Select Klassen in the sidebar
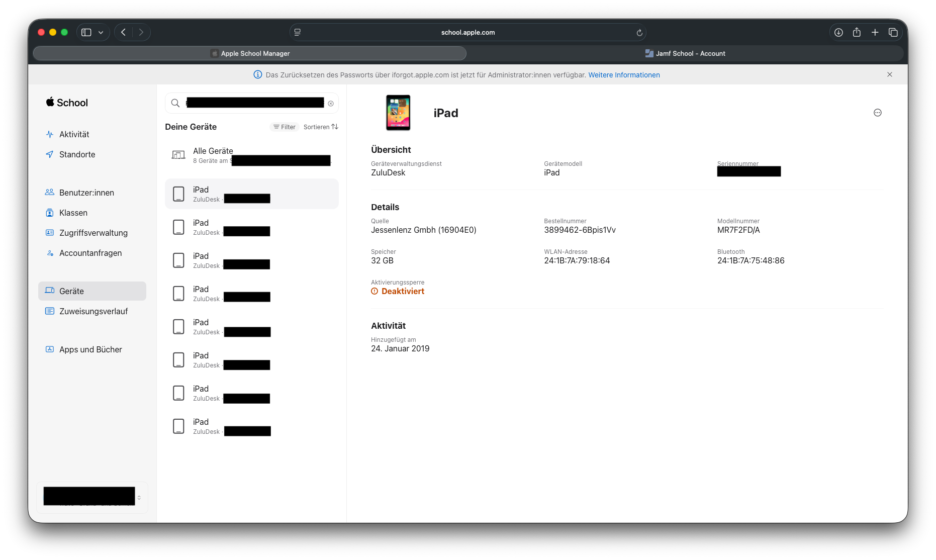The image size is (936, 560). pyautogui.click(x=73, y=213)
